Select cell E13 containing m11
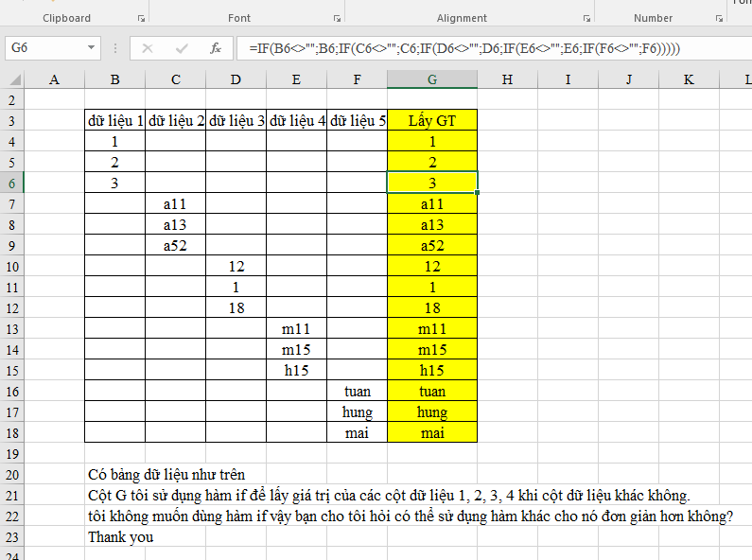Screen dimensions: 752x560 pyautogui.click(x=296, y=329)
